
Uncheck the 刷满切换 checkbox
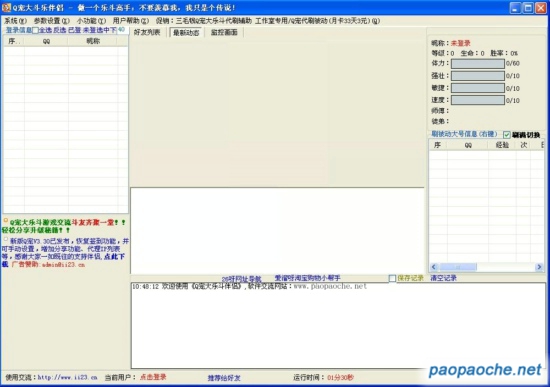[507, 135]
